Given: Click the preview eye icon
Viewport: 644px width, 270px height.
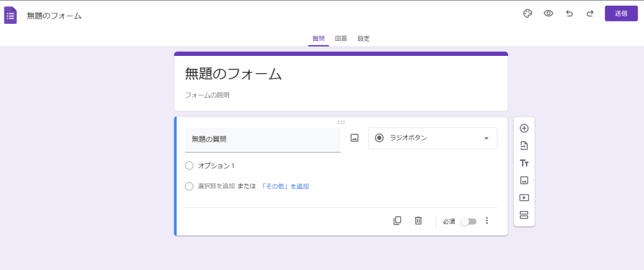Looking at the screenshot, I should point(548,13).
